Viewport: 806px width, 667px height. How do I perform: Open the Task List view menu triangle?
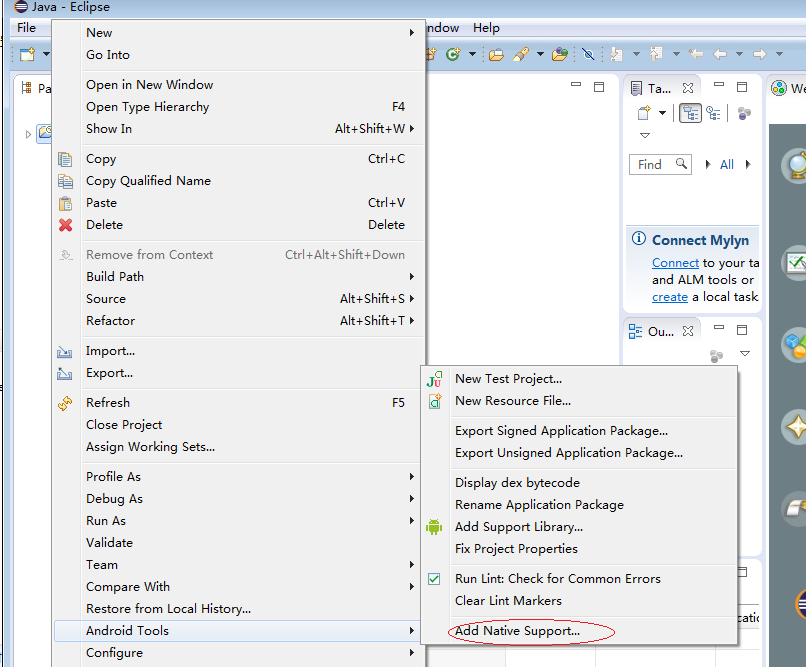(645, 135)
